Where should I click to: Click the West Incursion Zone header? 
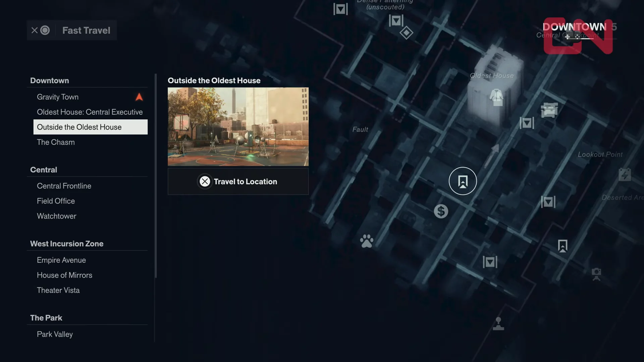pos(67,244)
